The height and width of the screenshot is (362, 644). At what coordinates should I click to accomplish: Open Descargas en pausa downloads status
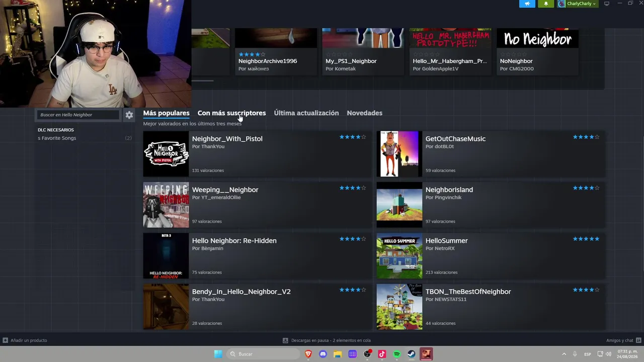click(331, 340)
